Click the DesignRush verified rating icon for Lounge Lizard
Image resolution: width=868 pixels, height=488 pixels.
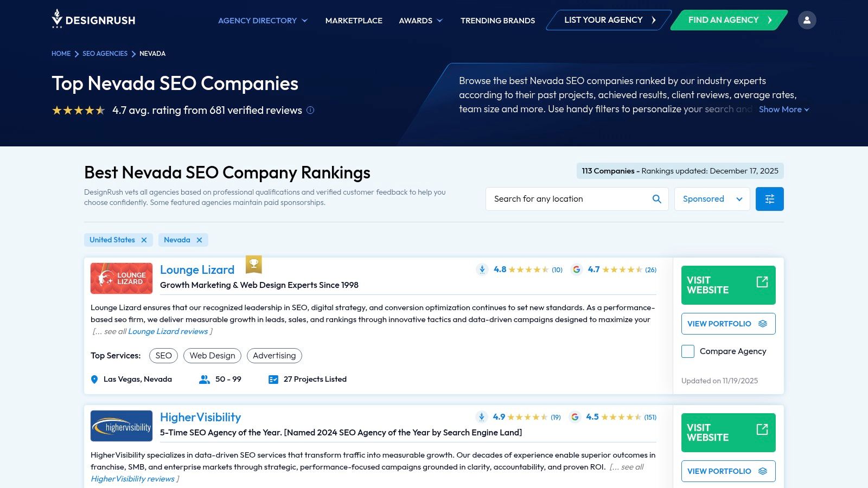482,269
